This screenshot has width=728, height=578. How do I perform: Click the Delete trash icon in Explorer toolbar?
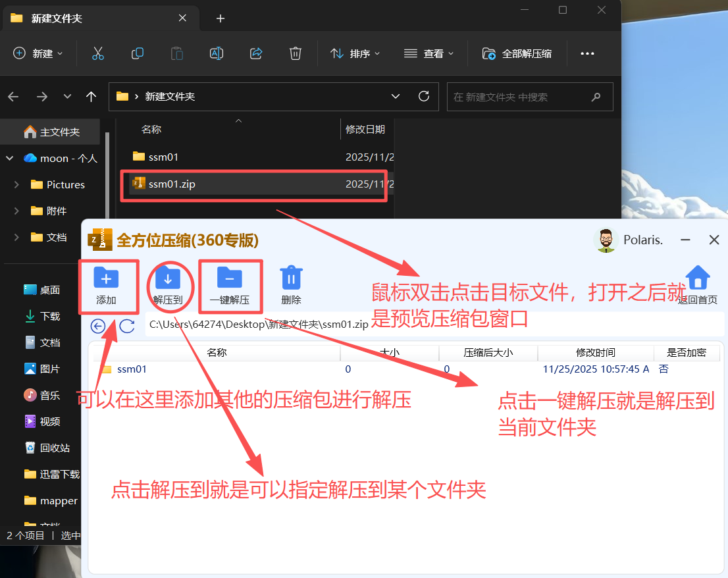point(295,53)
